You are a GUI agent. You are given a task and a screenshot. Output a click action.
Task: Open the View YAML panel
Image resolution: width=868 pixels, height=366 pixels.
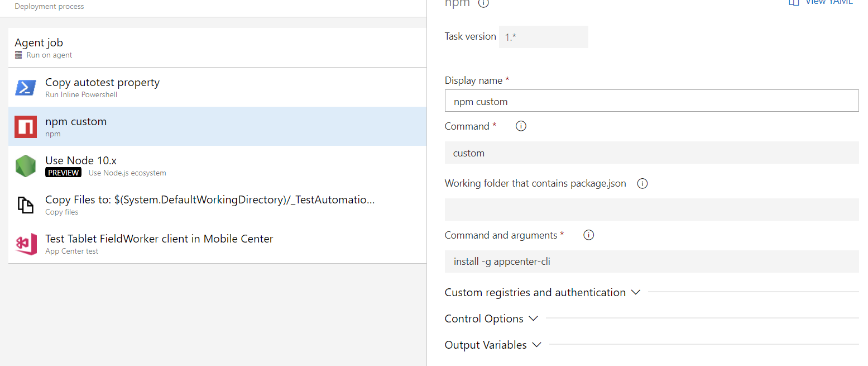[821, 3]
